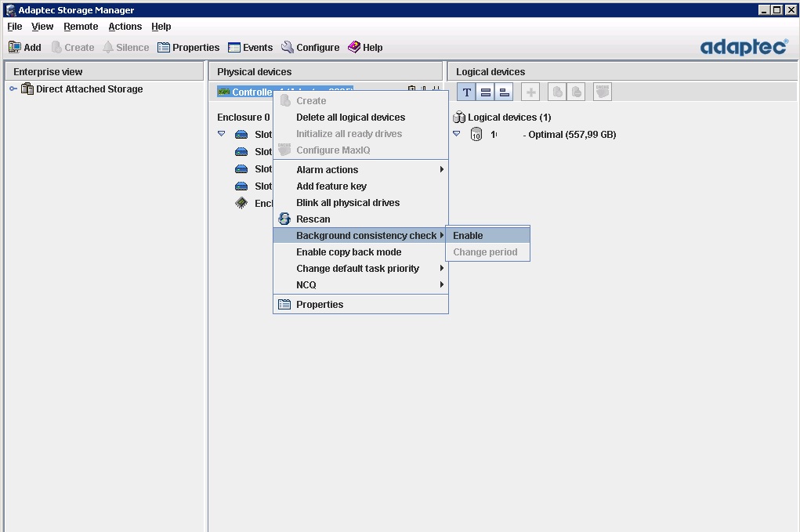Click Delete all logical devices

coord(350,118)
